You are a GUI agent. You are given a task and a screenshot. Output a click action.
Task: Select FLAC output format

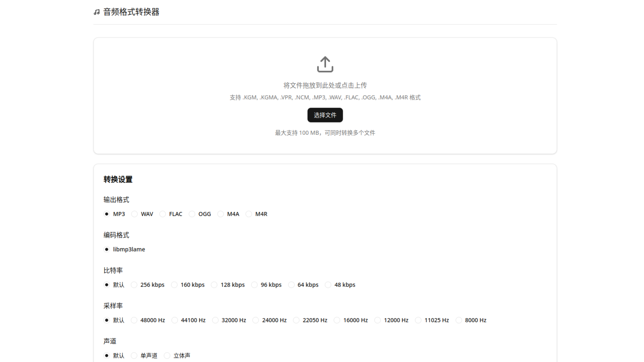(163, 214)
